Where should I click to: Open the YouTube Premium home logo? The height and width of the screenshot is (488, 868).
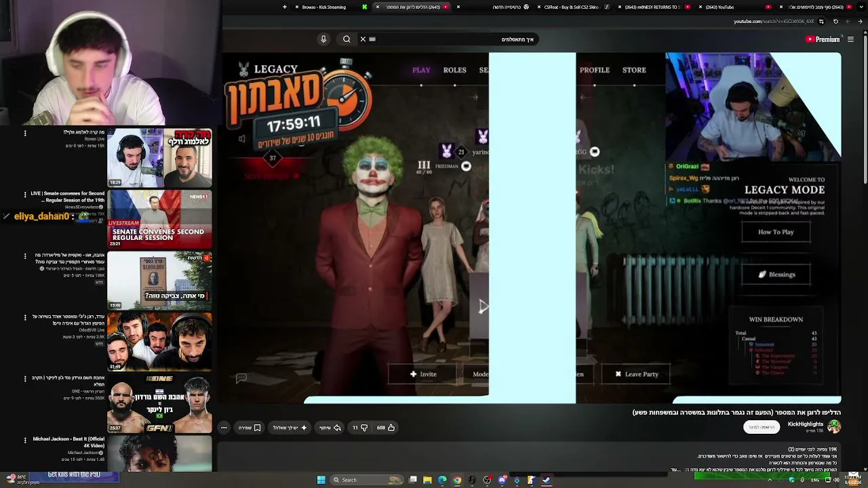click(x=823, y=39)
